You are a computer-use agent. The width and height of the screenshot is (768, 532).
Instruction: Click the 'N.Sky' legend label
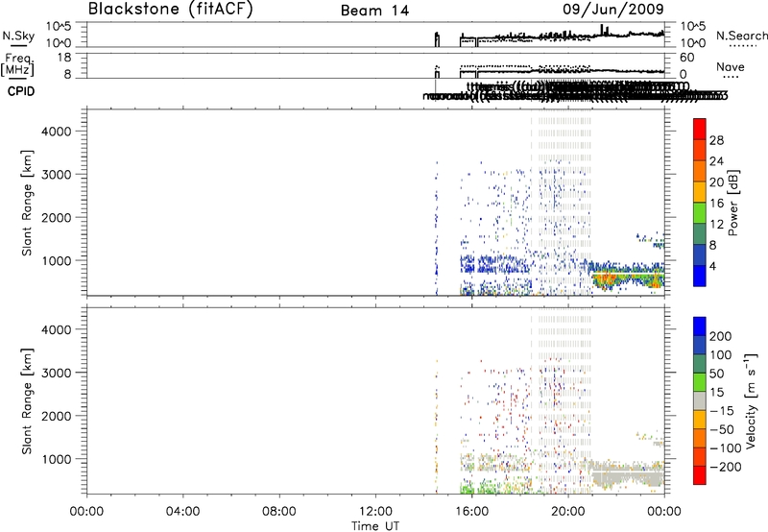point(18,36)
